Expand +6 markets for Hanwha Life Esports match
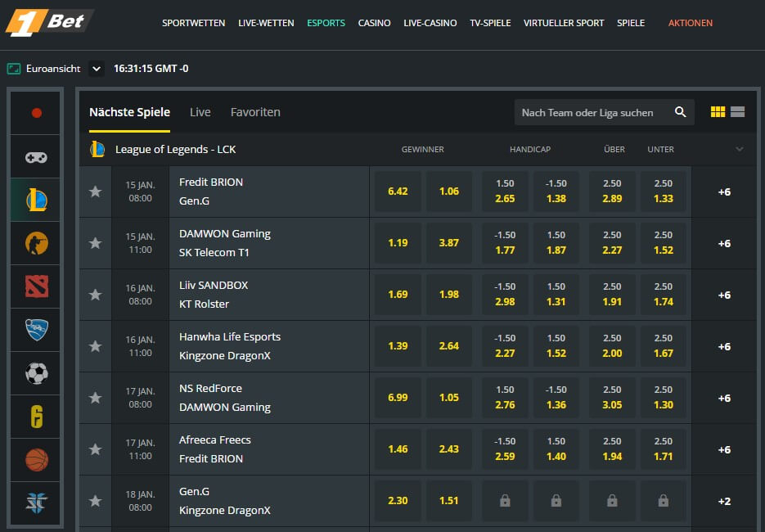Screen dimensions: 765x532 point(724,346)
